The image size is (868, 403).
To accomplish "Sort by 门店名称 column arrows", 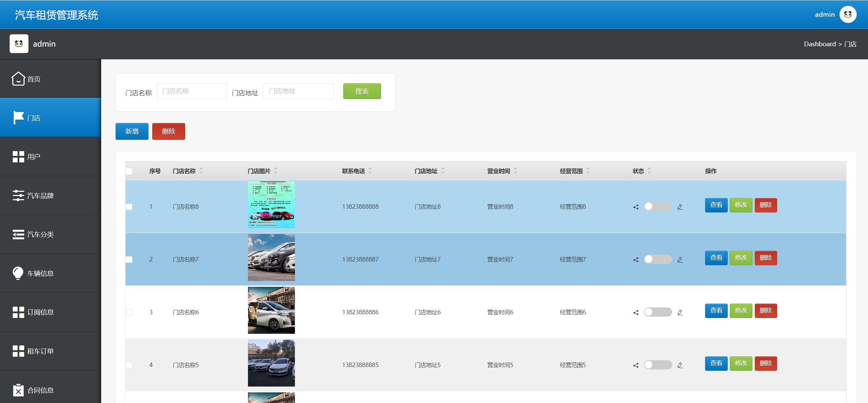I will [201, 171].
